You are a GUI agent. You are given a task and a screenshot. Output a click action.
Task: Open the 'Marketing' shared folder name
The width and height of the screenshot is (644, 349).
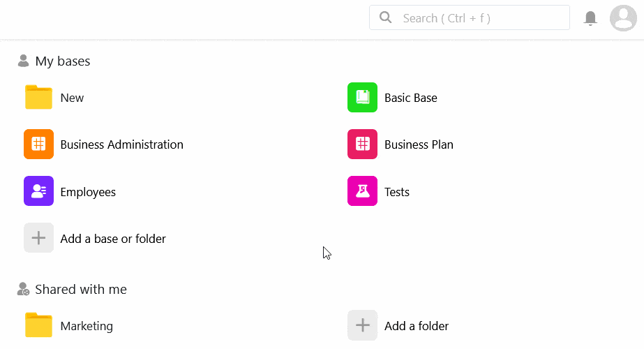[x=87, y=326]
